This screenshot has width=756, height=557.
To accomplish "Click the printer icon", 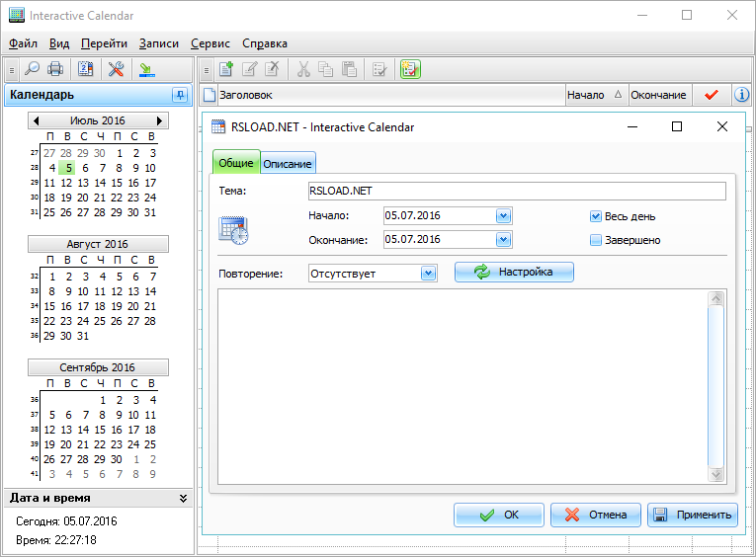I will [55, 69].
